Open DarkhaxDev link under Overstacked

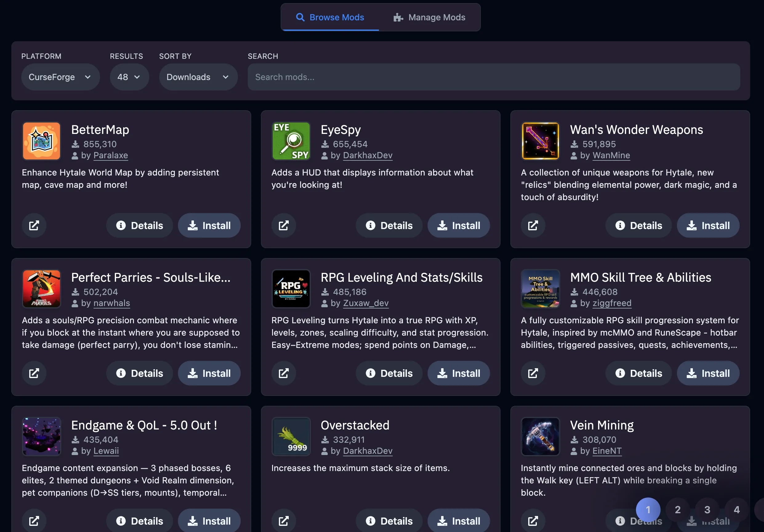click(368, 451)
